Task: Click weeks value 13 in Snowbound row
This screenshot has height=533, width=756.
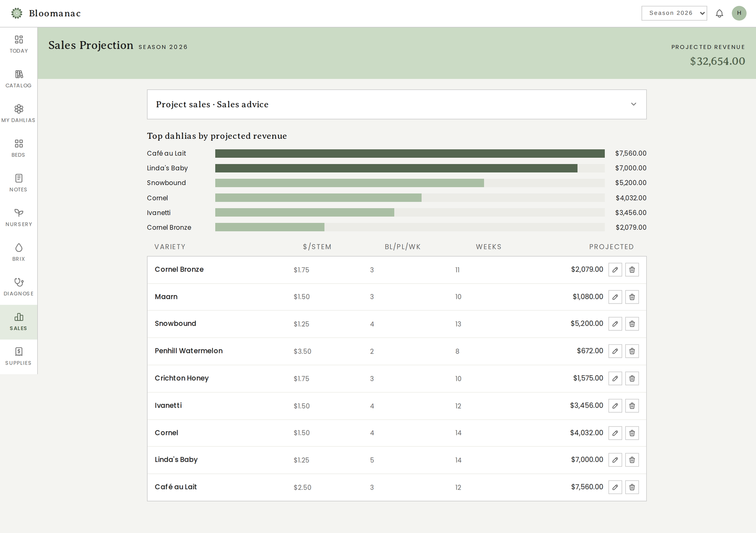Action: pyautogui.click(x=458, y=324)
